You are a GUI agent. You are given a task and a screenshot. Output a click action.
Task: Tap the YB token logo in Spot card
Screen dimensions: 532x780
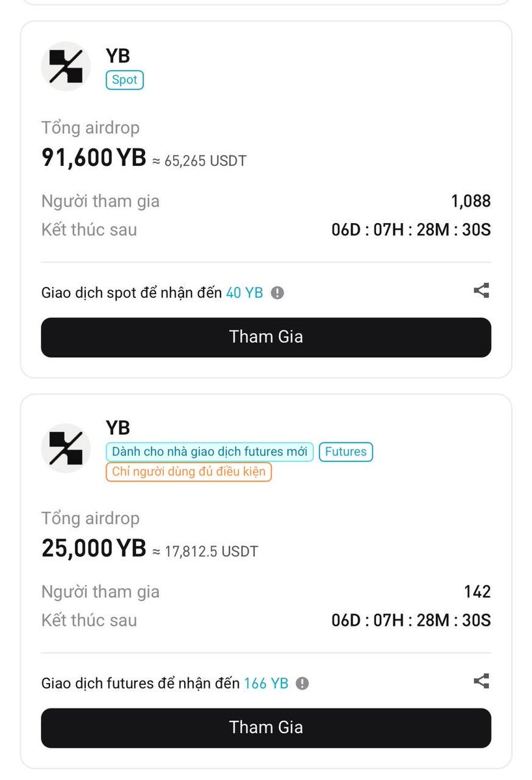(66, 66)
